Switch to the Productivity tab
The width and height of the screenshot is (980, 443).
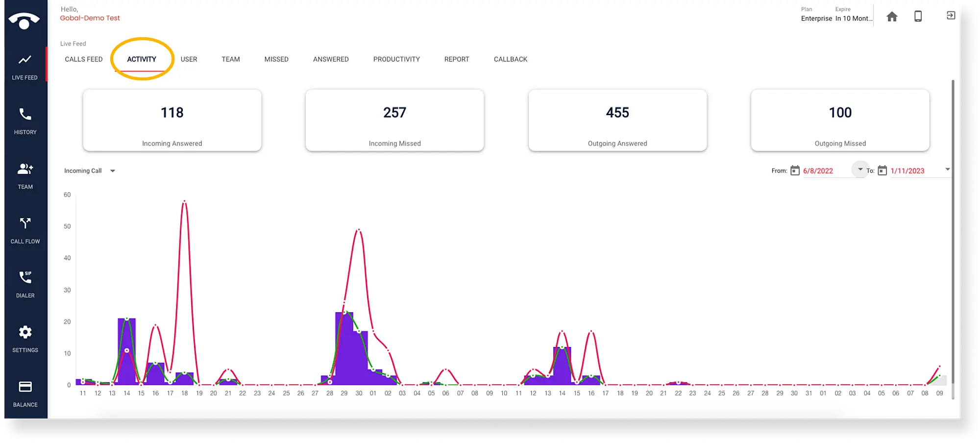396,59
